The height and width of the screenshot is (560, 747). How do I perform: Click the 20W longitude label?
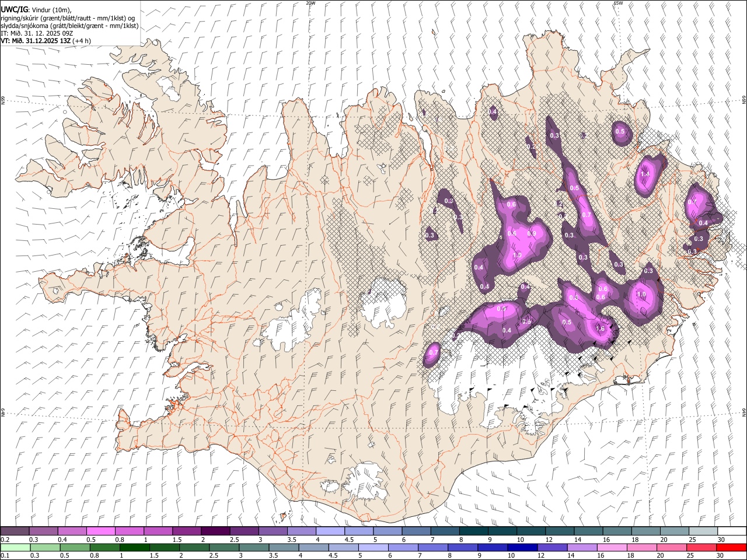[x=310, y=3]
